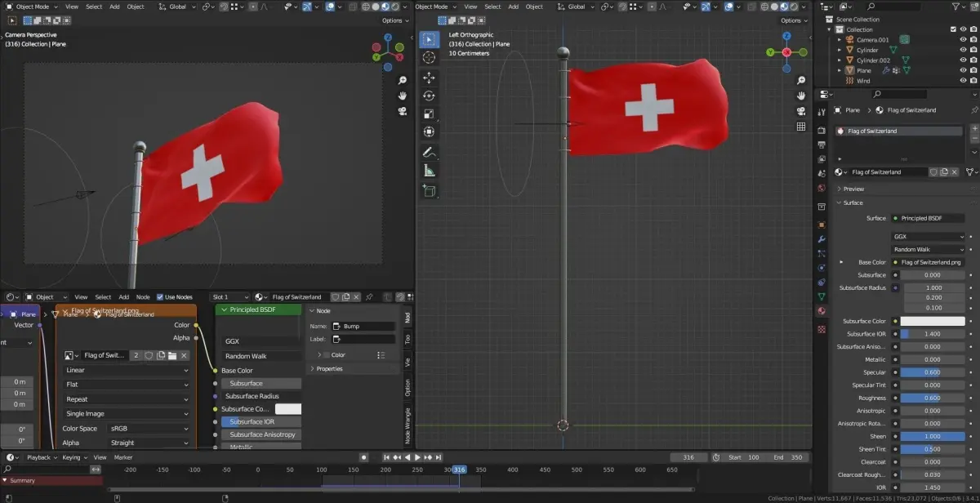Select the Move tool in right viewport
Viewport: 980px width, 503px height.
[x=429, y=78]
